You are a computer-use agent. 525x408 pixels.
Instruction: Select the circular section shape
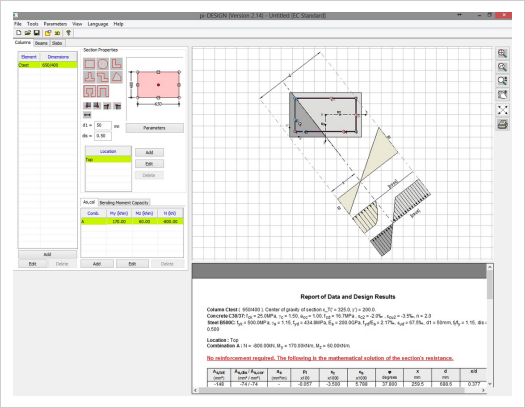[103, 64]
